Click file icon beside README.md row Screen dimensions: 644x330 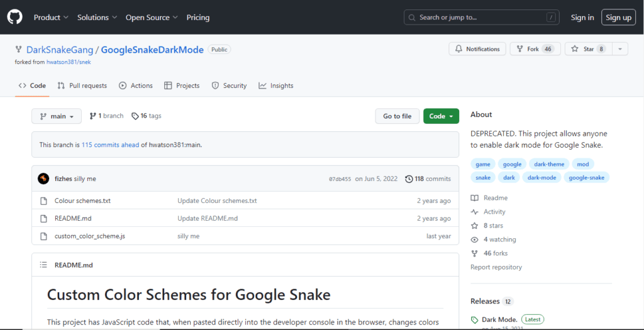coord(43,219)
